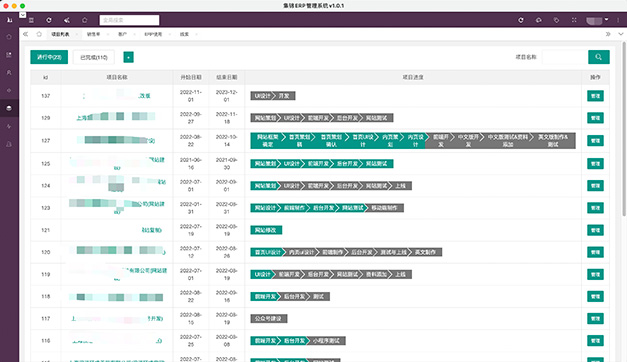This screenshot has height=362, width=627.
Task: Click the menu collapse icon in top toolbar
Action: pyautogui.click(x=31, y=20)
